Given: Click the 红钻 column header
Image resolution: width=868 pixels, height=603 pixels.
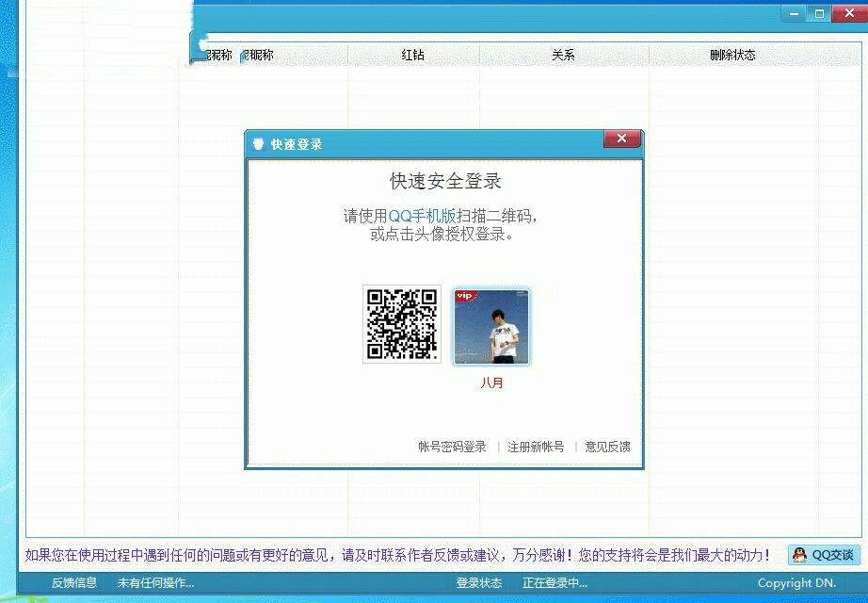Looking at the screenshot, I should point(413,55).
